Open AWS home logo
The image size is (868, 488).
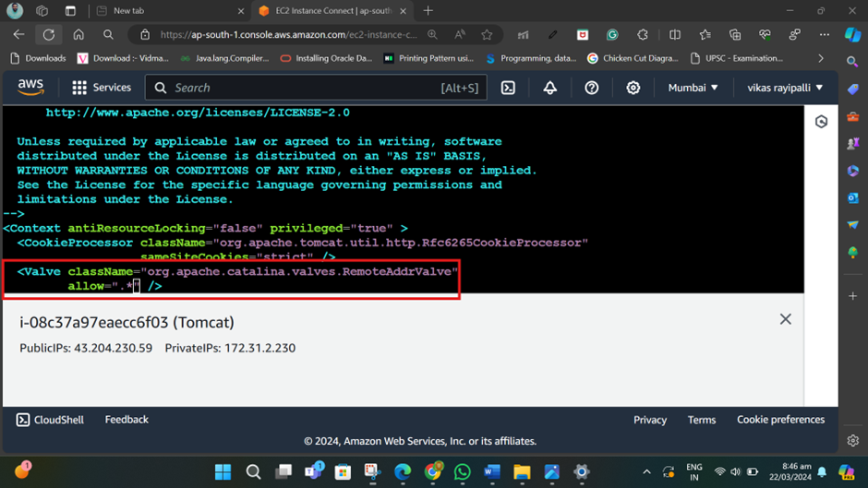(x=30, y=88)
